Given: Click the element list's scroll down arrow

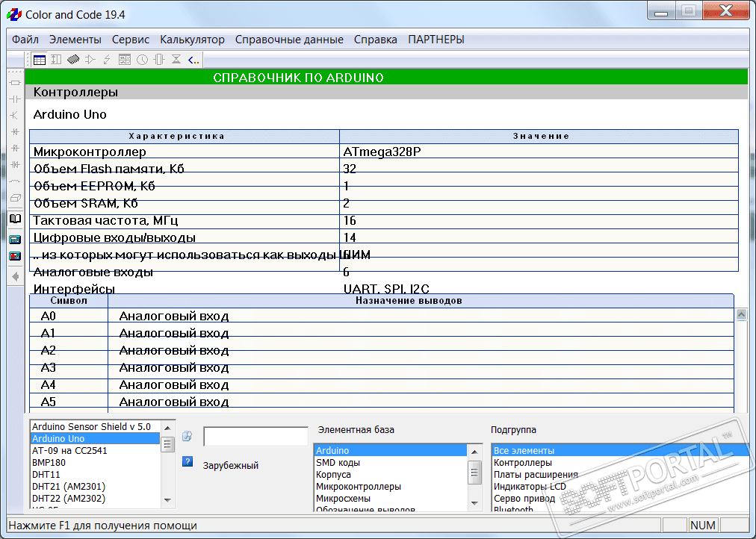Looking at the screenshot, I should point(167,500).
